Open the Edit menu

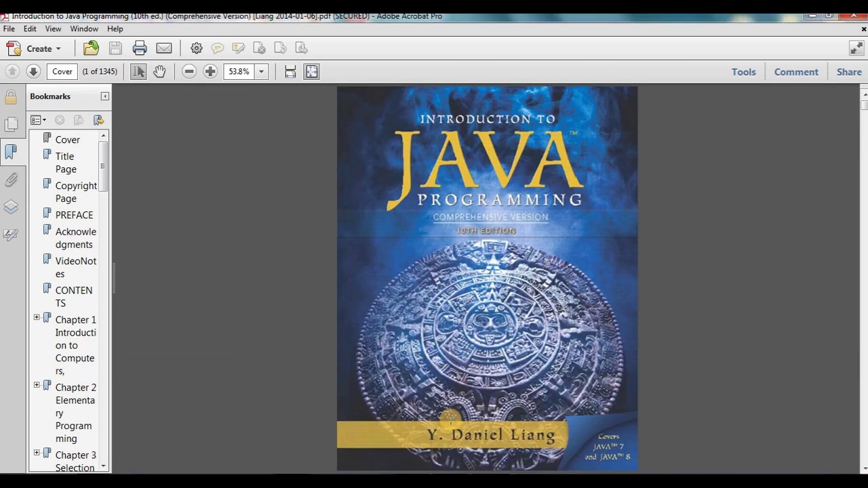click(x=30, y=29)
